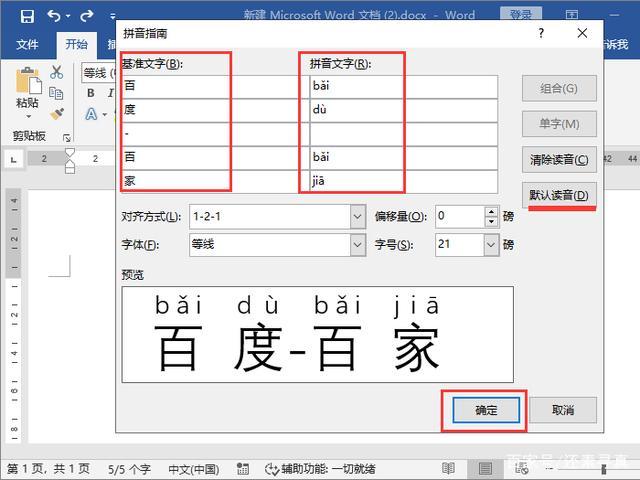Click the Undo arrow icon

click(x=54, y=16)
